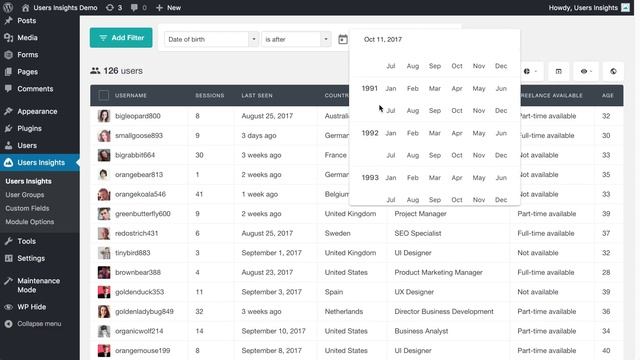640x360 pixels.
Task: Open Custom Fields submenu
Action: pyautogui.click(x=27, y=208)
